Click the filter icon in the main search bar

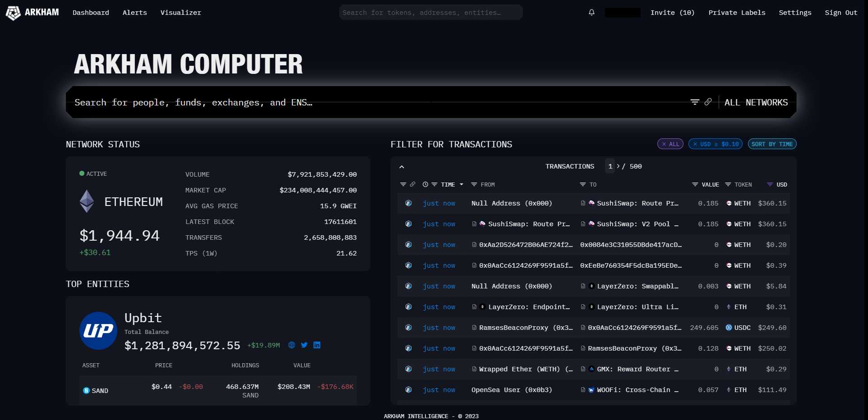tap(695, 102)
